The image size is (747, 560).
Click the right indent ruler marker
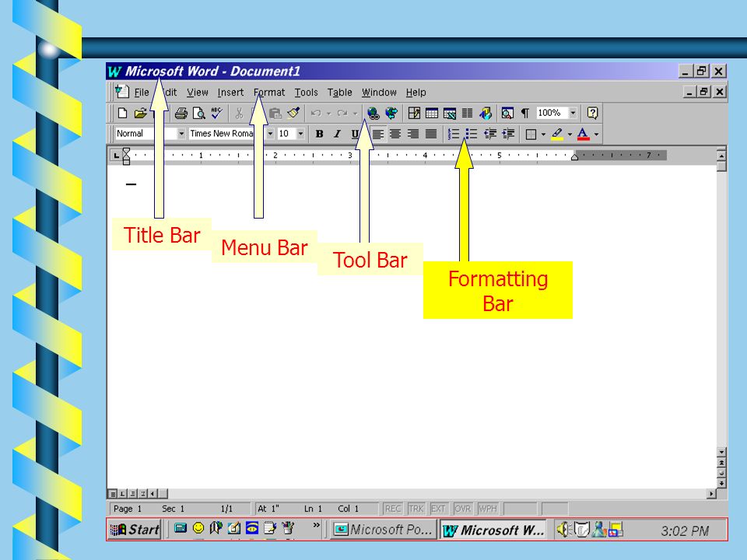coord(574,156)
